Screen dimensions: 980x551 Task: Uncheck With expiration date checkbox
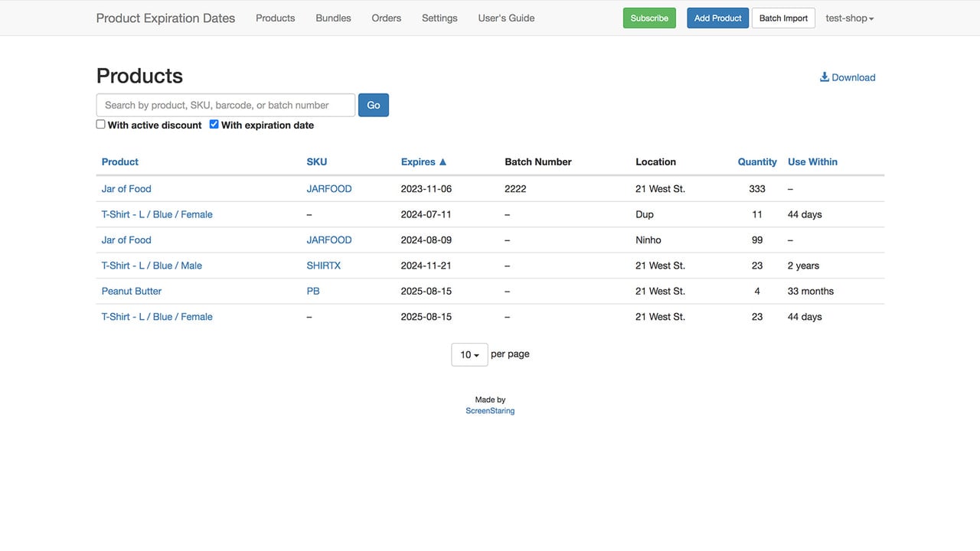(x=214, y=124)
